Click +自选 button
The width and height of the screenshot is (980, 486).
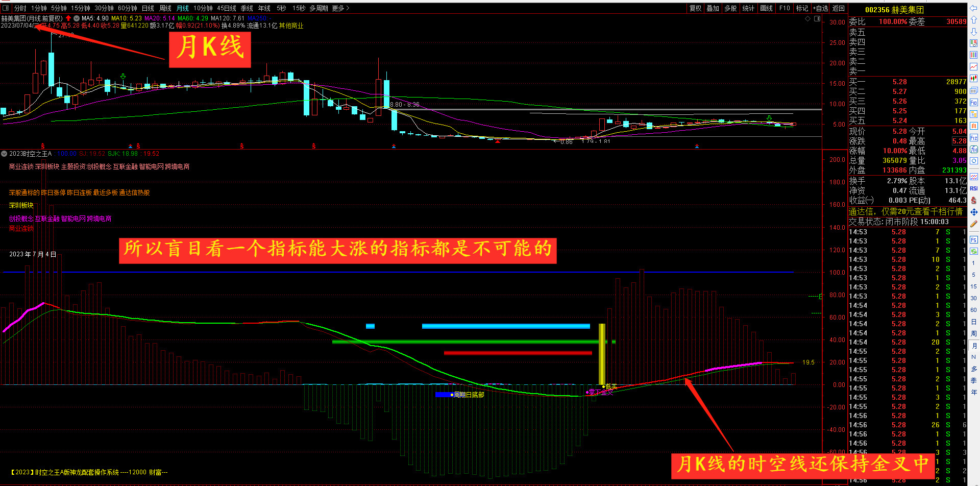820,8
